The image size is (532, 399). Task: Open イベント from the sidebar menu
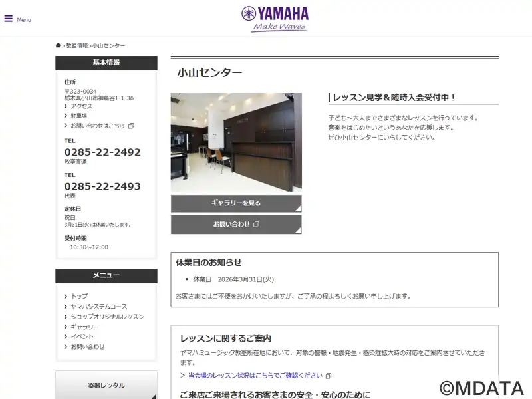(82, 336)
